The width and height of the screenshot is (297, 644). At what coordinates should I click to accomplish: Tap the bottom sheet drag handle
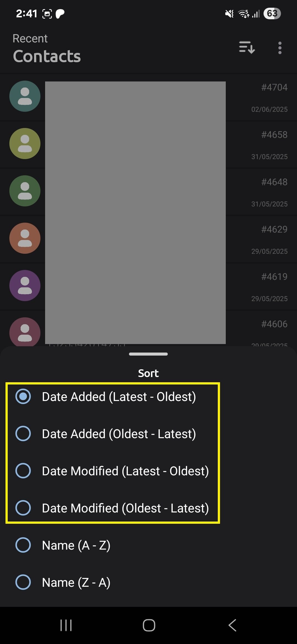148,354
